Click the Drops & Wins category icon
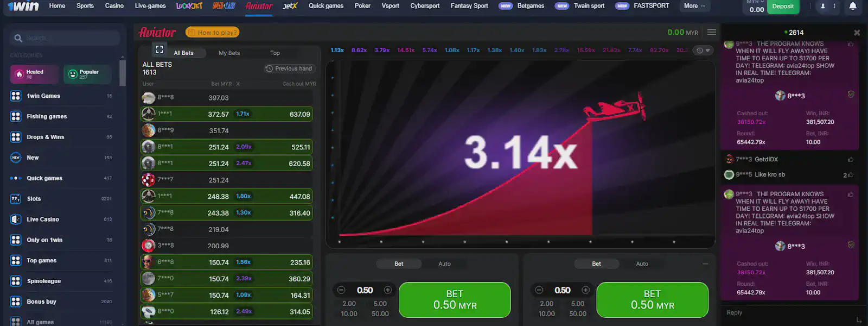The height and width of the screenshot is (326, 868). [16, 137]
